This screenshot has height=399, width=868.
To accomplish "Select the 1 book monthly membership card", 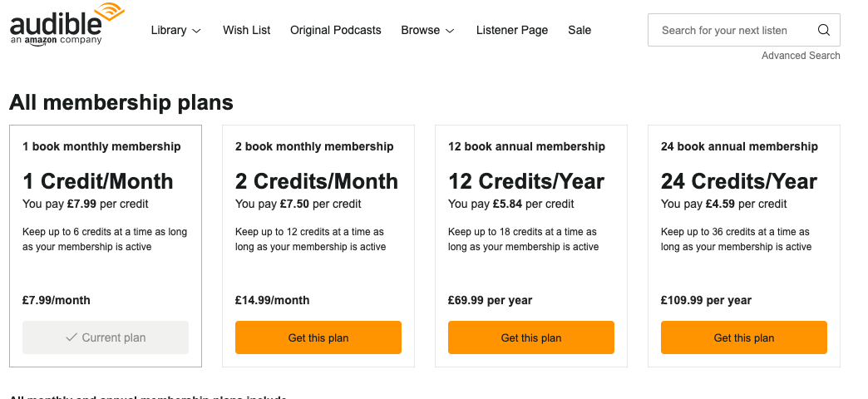I will click(x=106, y=249).
